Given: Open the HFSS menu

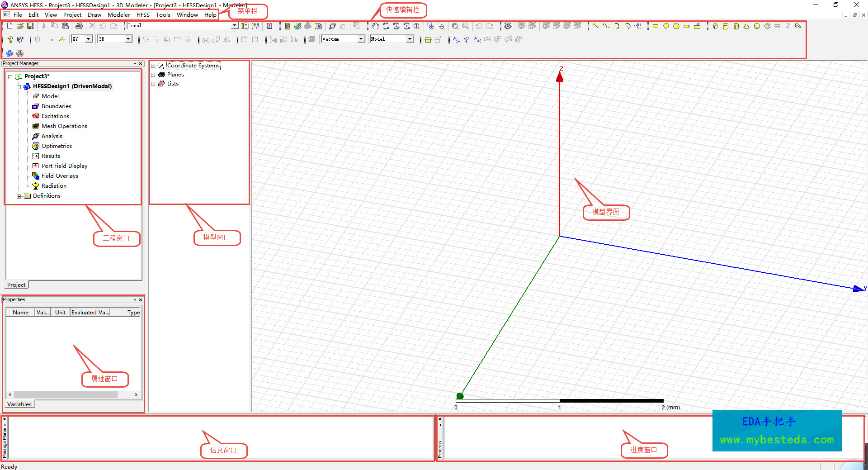Looking at the screenshot, I should coord(143,14).
